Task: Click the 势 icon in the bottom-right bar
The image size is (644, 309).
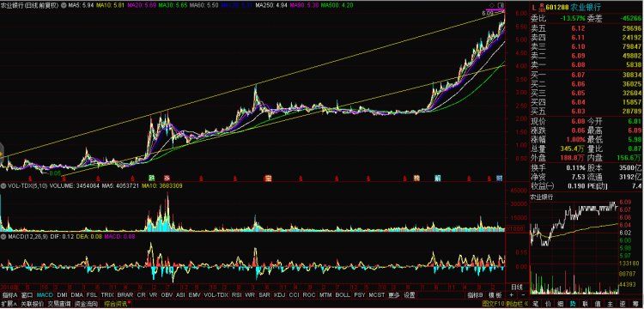Action: click(x=573, y=304)
